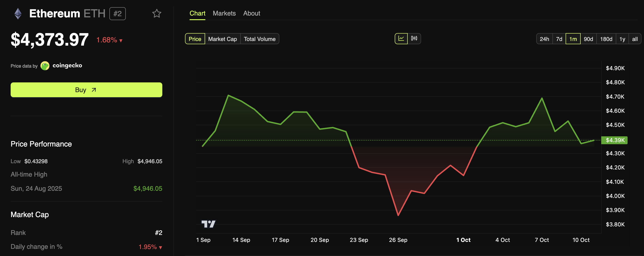Open the coingecko data provider link
This screenshot has height=256, width=644.
[x=67, y=66]
